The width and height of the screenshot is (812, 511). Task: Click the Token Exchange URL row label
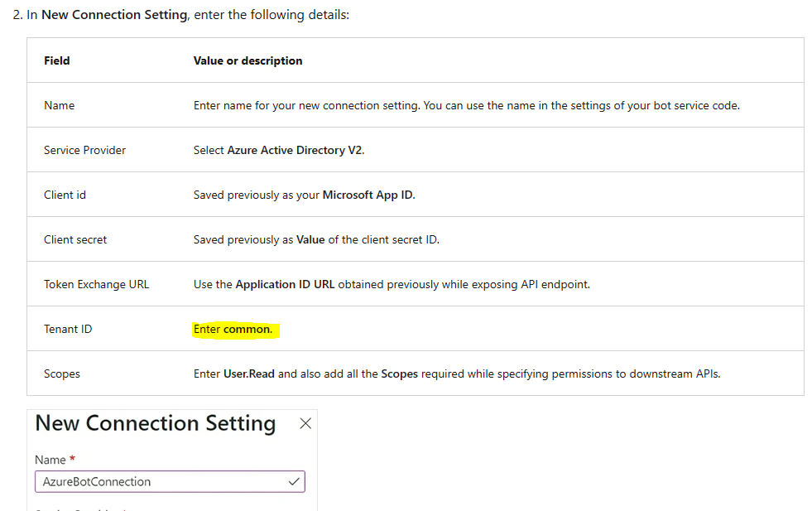pyautogui.click(x=96, y=283)
